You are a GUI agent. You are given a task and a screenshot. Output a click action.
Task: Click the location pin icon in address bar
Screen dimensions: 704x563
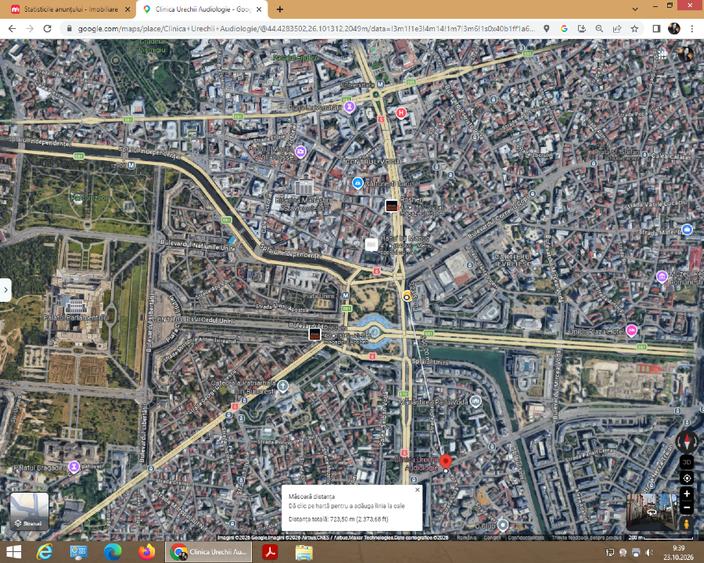click(x=546, y=28)
